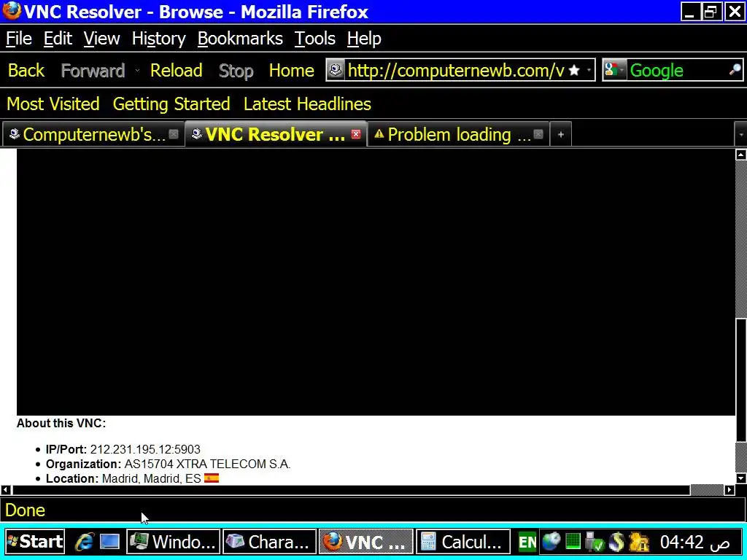Click the S-shaped tray icon
Screen dimensions: 747x560
pos(616,542)
